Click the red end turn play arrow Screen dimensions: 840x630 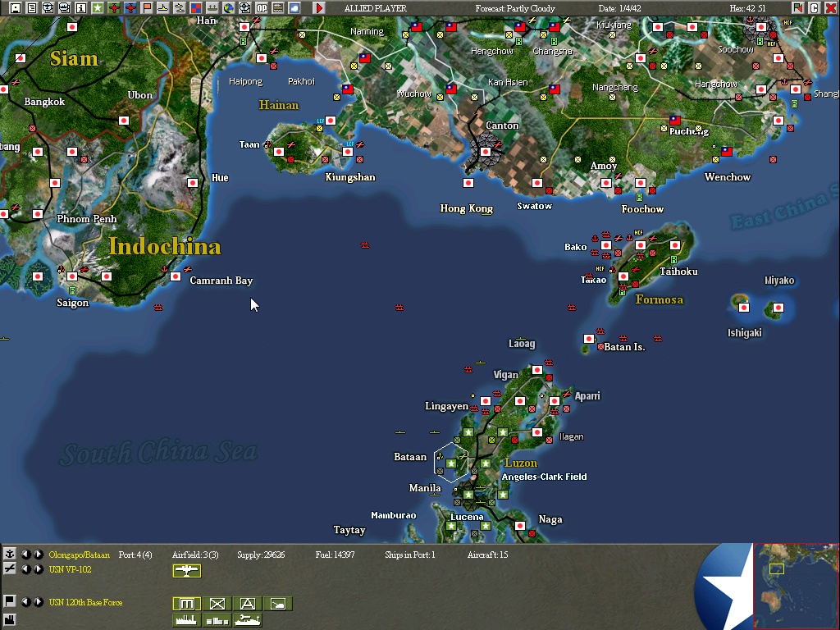[319, 7]
